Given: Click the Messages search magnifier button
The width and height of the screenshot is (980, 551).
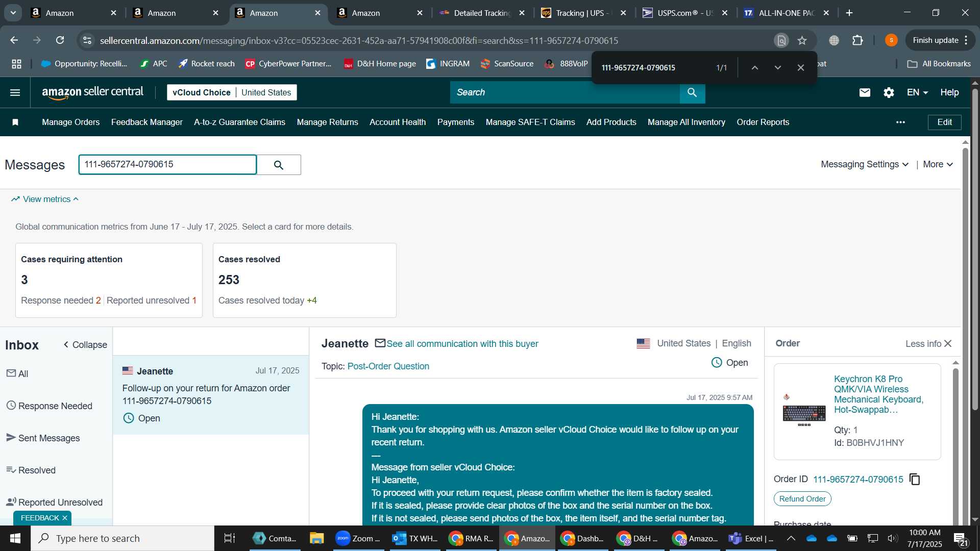Looking at the screenshot, I should pyautogui.click(x=279, y=165).
